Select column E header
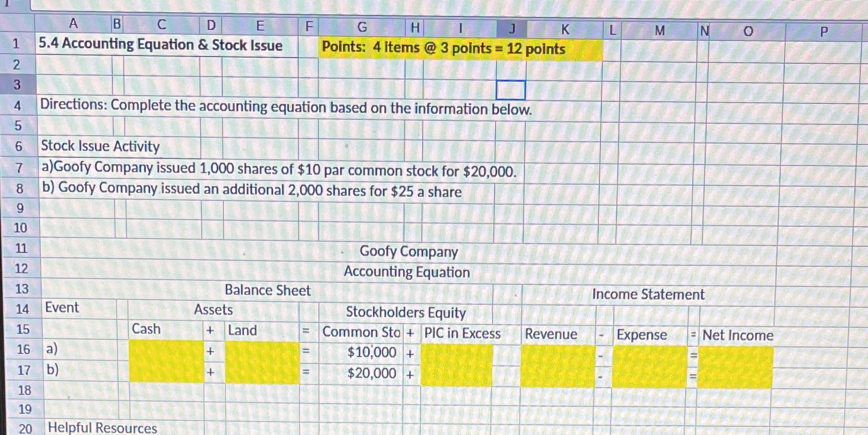 (260, 25)
